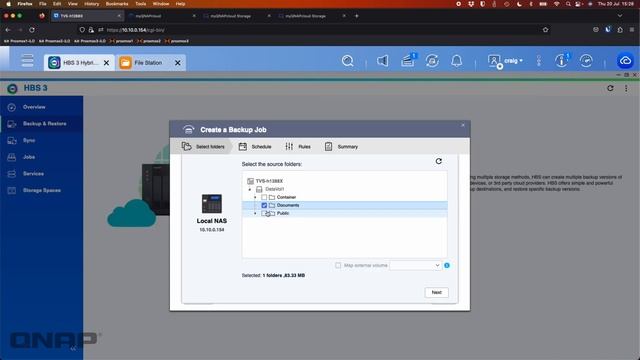
Task: Open HBS 3 window more-options menu
Action: point(626,88)
